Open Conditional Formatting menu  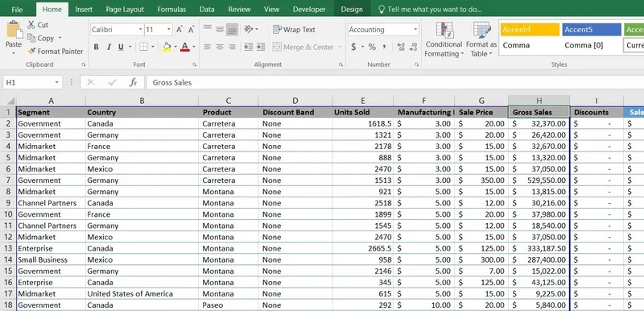click(444, 39)
